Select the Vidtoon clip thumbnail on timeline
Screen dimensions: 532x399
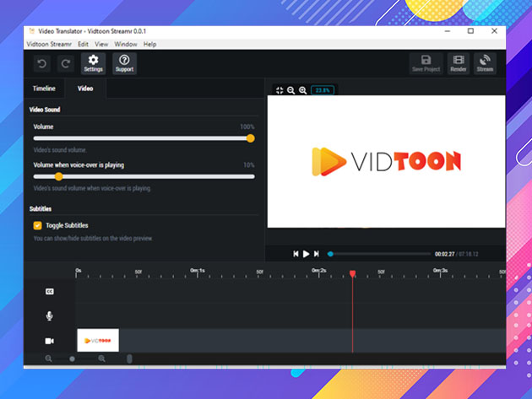click(x=98, y=340)
